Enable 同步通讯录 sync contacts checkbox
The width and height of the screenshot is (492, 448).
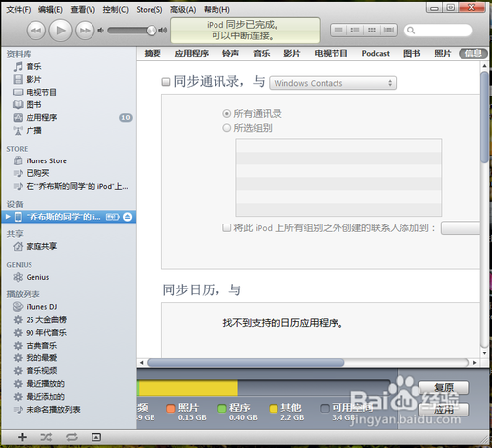[166, 82]
